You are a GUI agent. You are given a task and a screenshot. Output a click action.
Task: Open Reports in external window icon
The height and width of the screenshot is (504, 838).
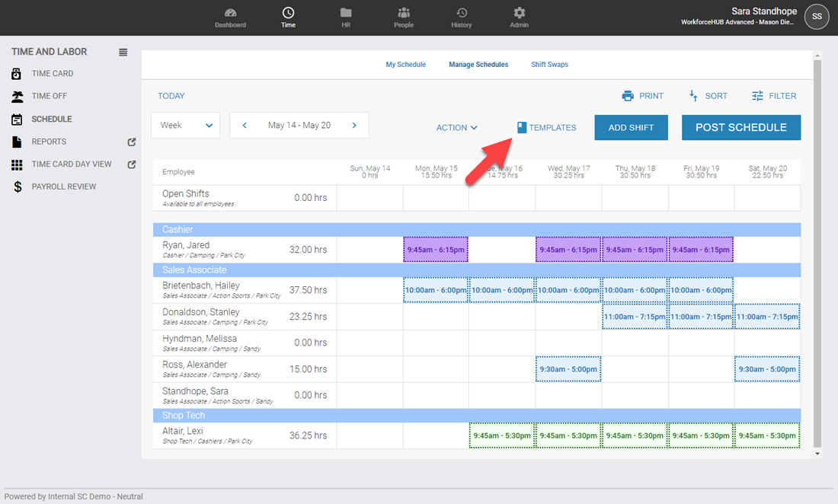point(131,142)
